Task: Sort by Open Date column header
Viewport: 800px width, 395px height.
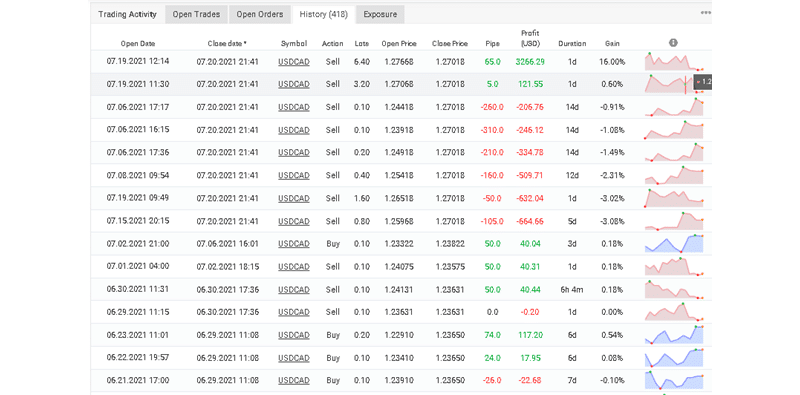Action: 138,44
